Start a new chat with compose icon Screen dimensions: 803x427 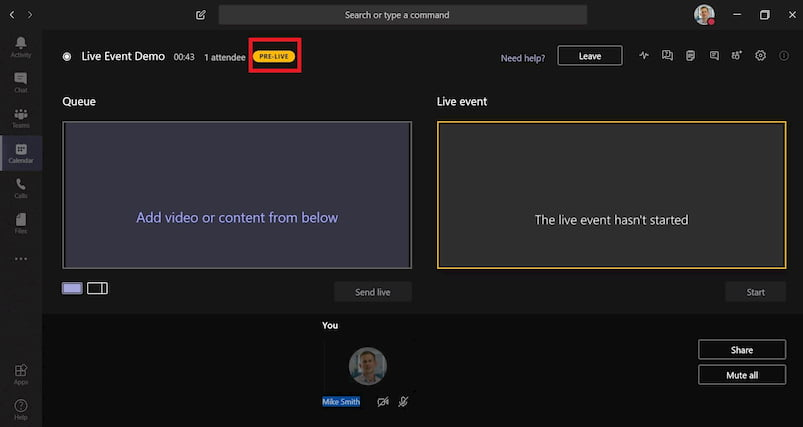click(201, 15)
